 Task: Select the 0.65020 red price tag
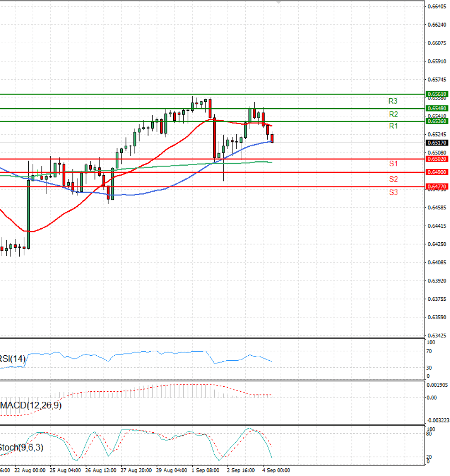(x=437, y=159)
